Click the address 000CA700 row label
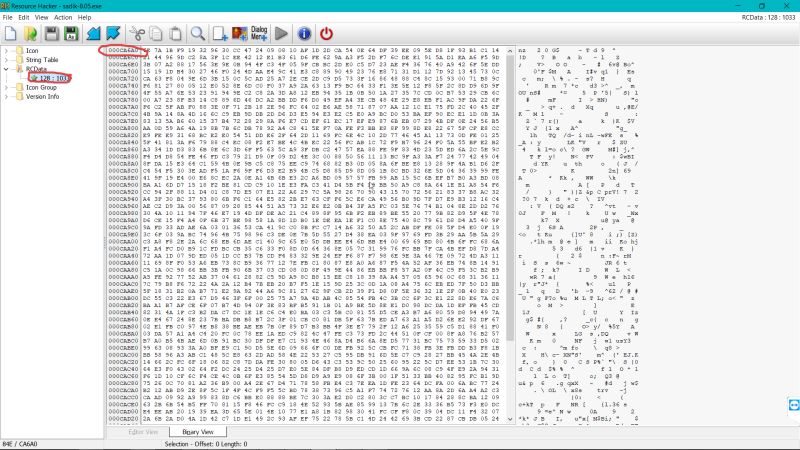 [x=123, y=72]
